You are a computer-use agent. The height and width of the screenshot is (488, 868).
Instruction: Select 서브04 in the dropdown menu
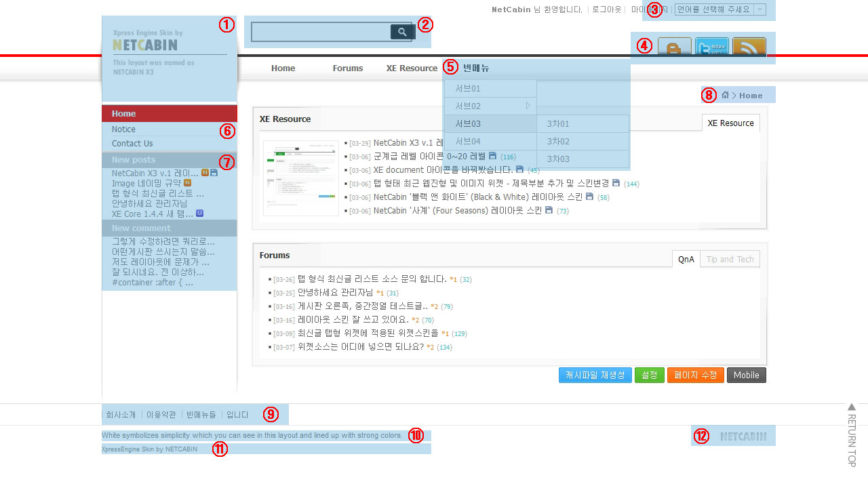[490, 142]
